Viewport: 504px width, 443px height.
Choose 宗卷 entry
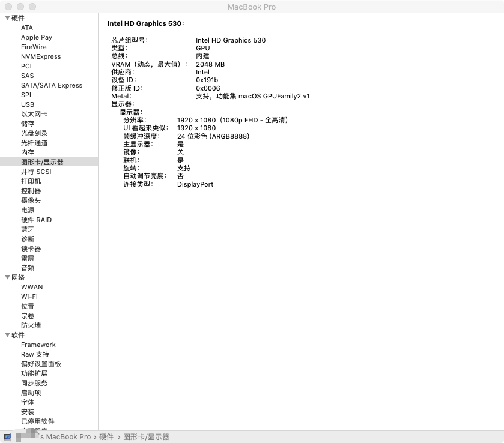click(28, 316)
